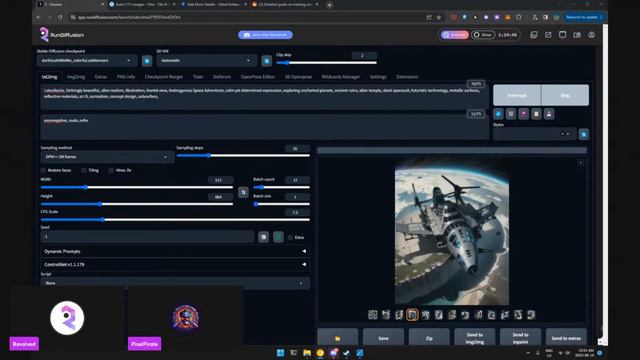Viewport: 640px width, 360px height.
Task: Click the RunDiffusion logo
Action: pyautogui.click(x=62, y=35)
